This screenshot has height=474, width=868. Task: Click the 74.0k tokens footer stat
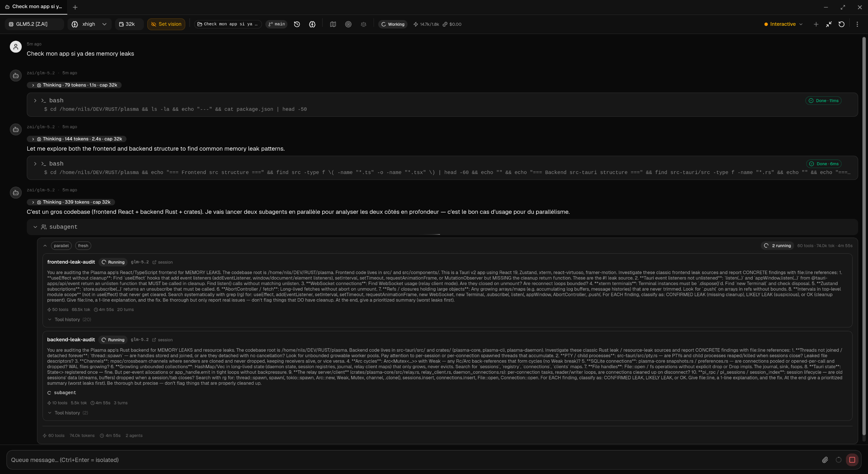pos(82,436)
